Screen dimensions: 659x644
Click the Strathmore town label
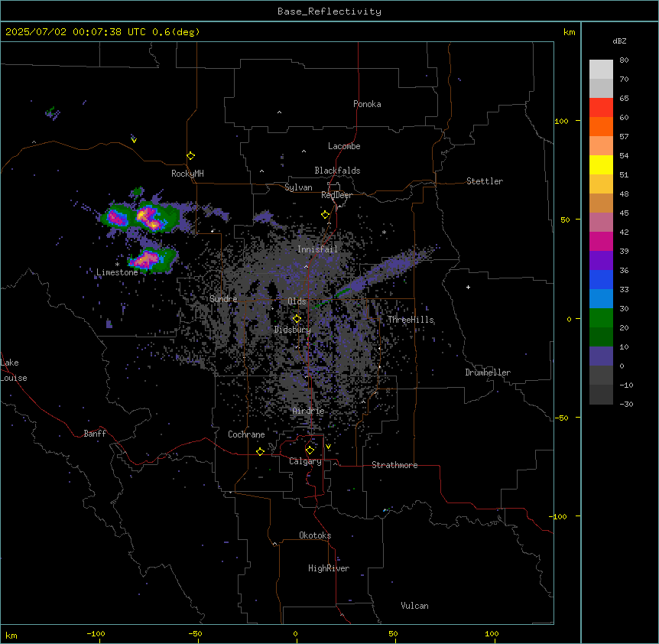click(394, 465)
